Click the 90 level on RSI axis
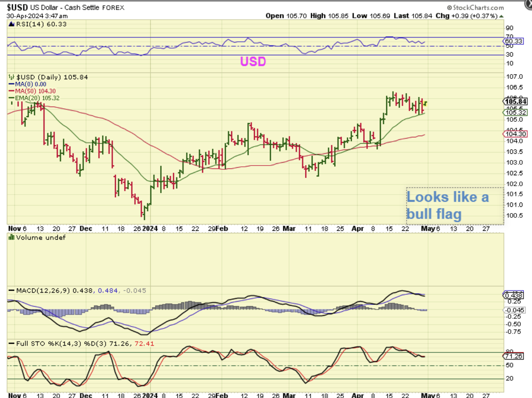The height and width of the screenshot is (398, 532). 509,27
